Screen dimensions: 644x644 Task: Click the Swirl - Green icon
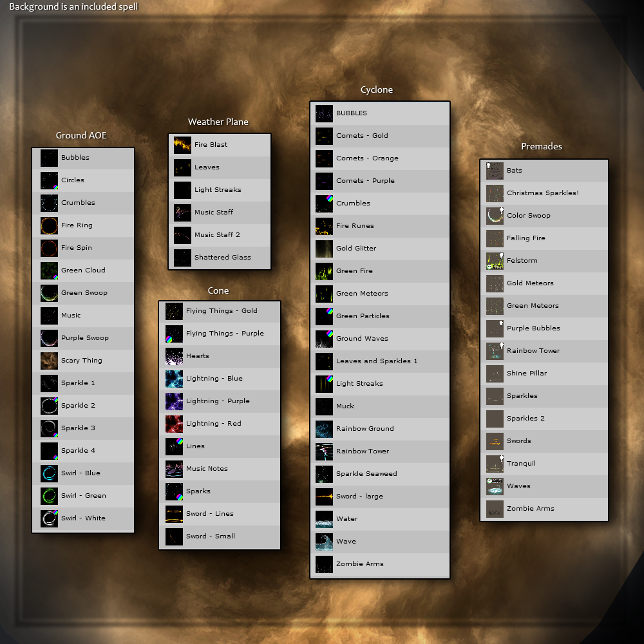[x=49, y=496]
